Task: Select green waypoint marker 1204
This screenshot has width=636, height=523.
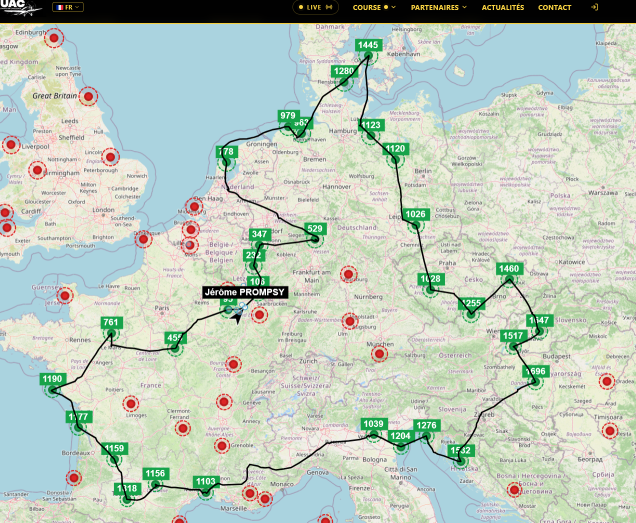Action: coord(401,436)
